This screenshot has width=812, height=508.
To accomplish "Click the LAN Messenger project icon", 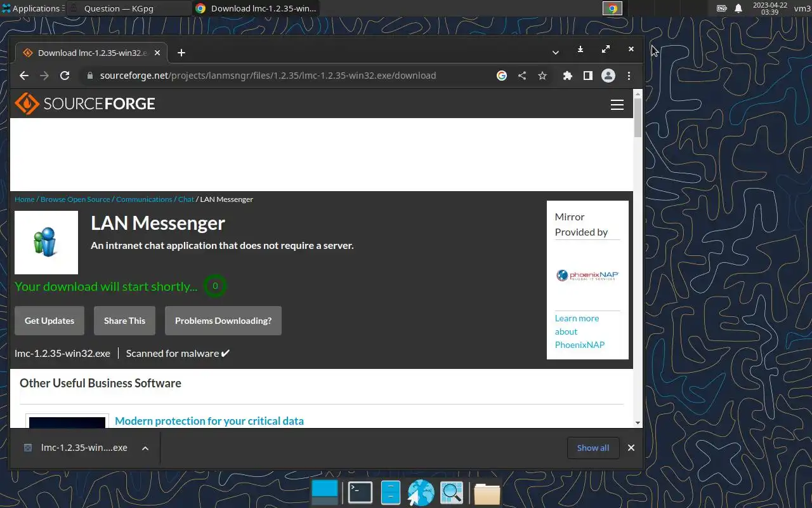I will [46, 243].
